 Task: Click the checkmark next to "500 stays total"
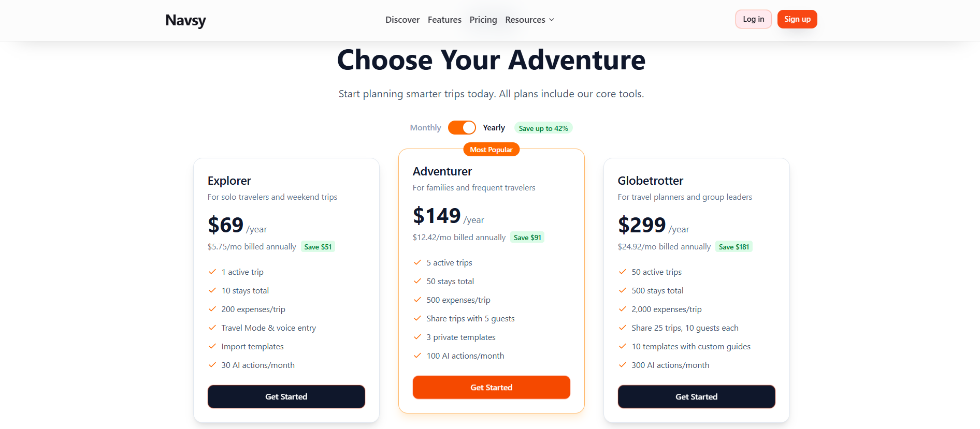623,290
